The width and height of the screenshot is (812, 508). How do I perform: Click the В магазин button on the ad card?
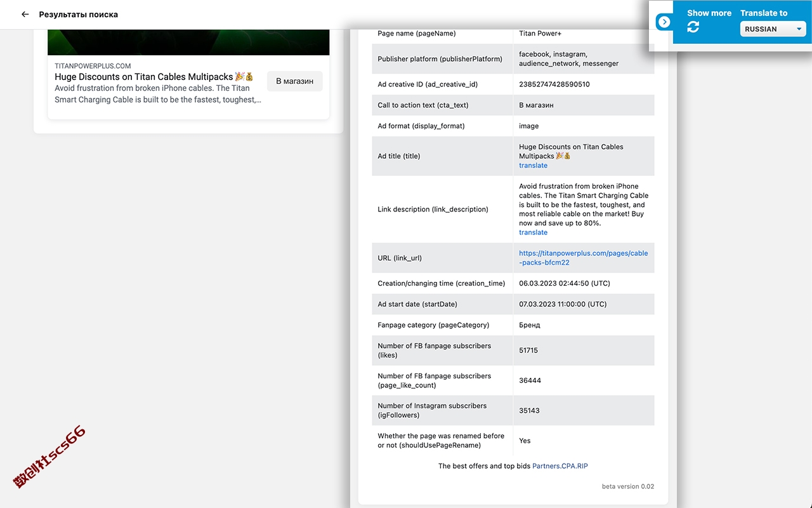(x=295, y=81)
